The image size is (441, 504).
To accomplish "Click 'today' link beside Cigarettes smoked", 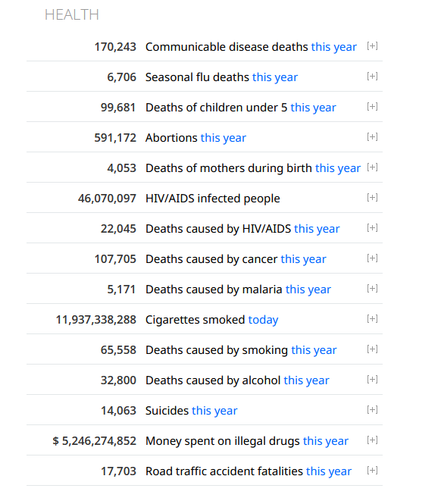I will pos(263,320).
